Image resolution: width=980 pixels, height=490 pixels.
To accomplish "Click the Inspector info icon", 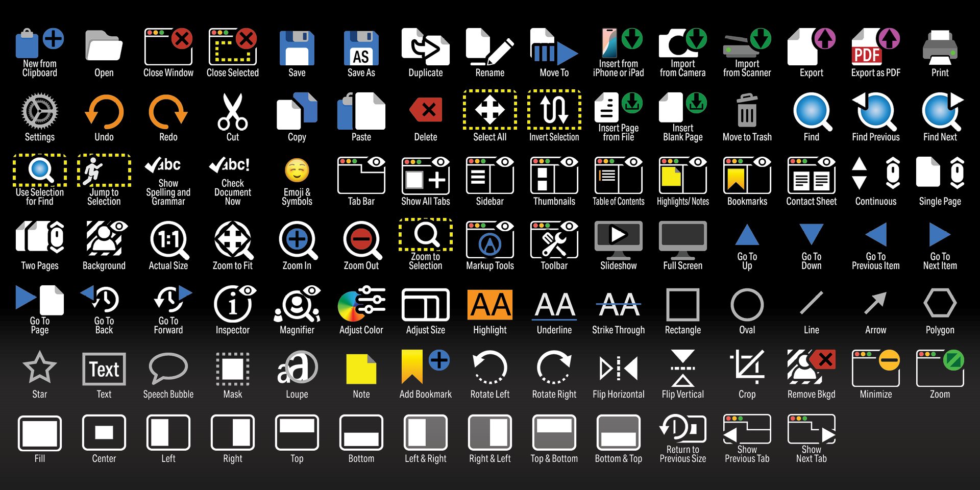I will (x=235, y=304).
